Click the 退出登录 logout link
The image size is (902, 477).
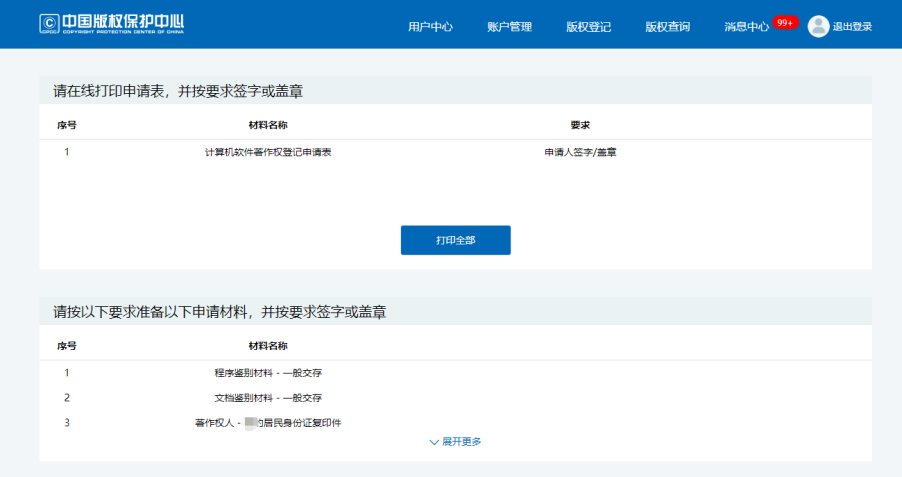(852, 26)
